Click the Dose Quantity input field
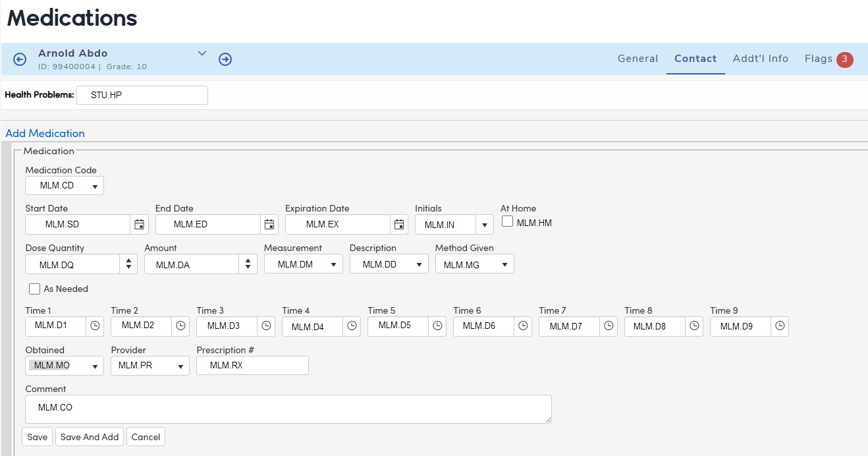Viewport: 868px width, 456px height. point(72,264)
